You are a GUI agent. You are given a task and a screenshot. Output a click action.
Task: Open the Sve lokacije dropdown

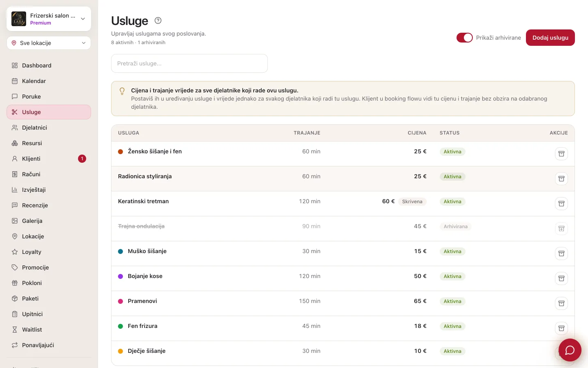(49, 43)
